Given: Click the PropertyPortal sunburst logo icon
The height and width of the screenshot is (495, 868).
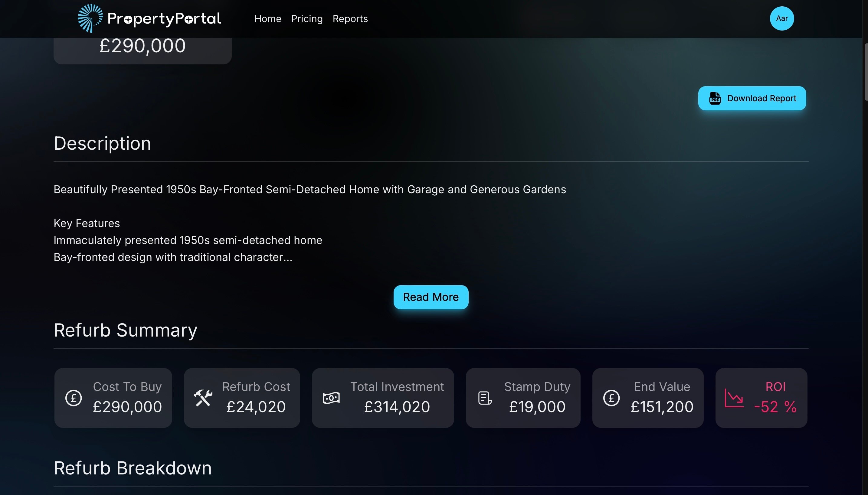Looking at the screenshot, I should 90,18.
